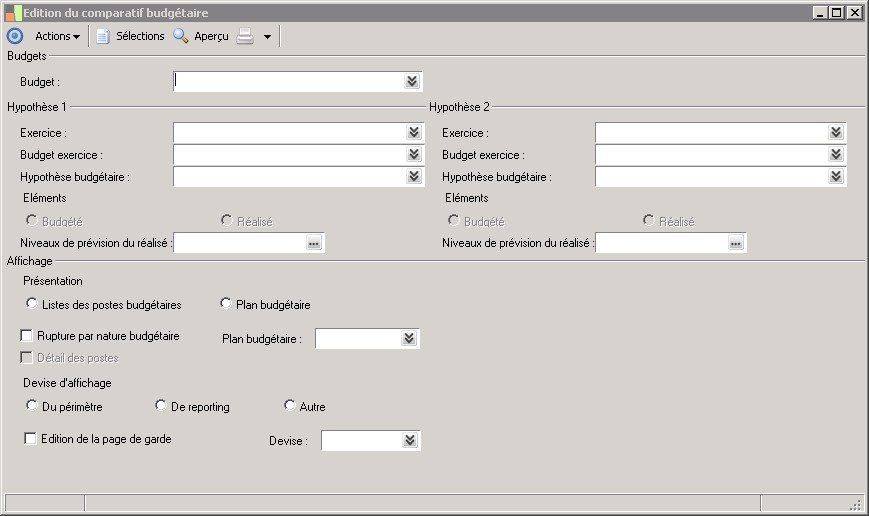Select Plan budgétaire presentation radio
The image size is (869, 516).
click(226, 304)
